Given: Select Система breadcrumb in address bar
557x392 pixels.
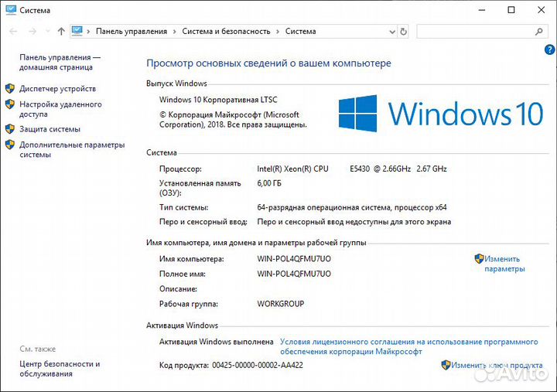Looking at the screenshot, I should pyautogui.click(x=300, y=31).
